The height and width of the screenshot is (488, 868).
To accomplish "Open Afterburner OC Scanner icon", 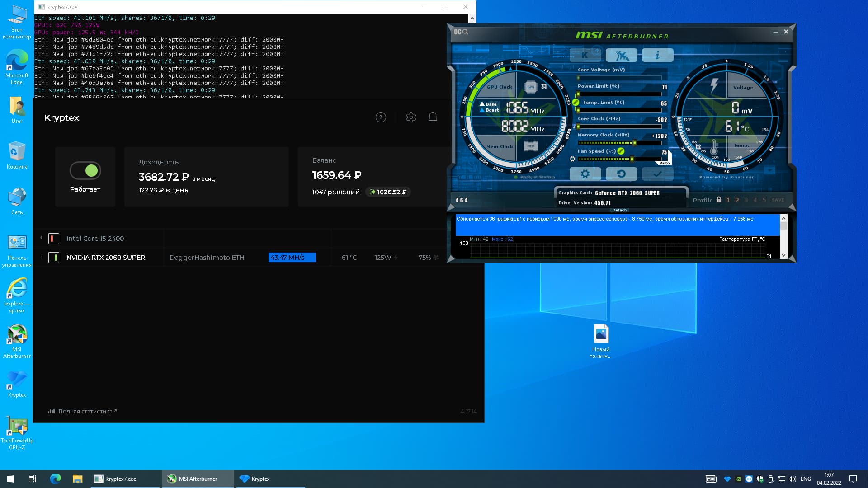I will click(x=461, y=32).
